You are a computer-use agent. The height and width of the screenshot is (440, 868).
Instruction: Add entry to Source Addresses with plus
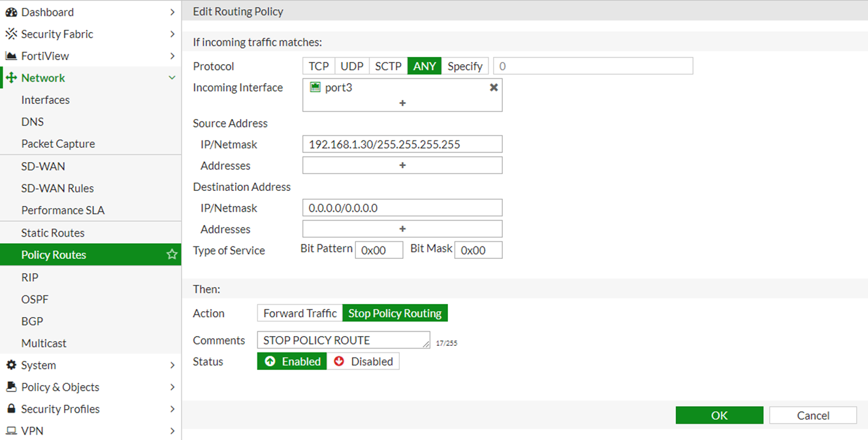[402, 165]
